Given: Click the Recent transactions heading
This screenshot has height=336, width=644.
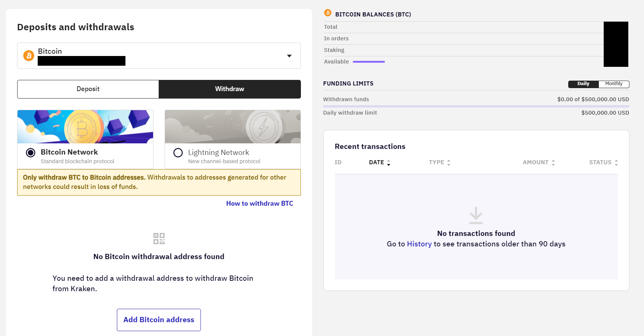Looking at the screenshot, I should click(370, 147).
